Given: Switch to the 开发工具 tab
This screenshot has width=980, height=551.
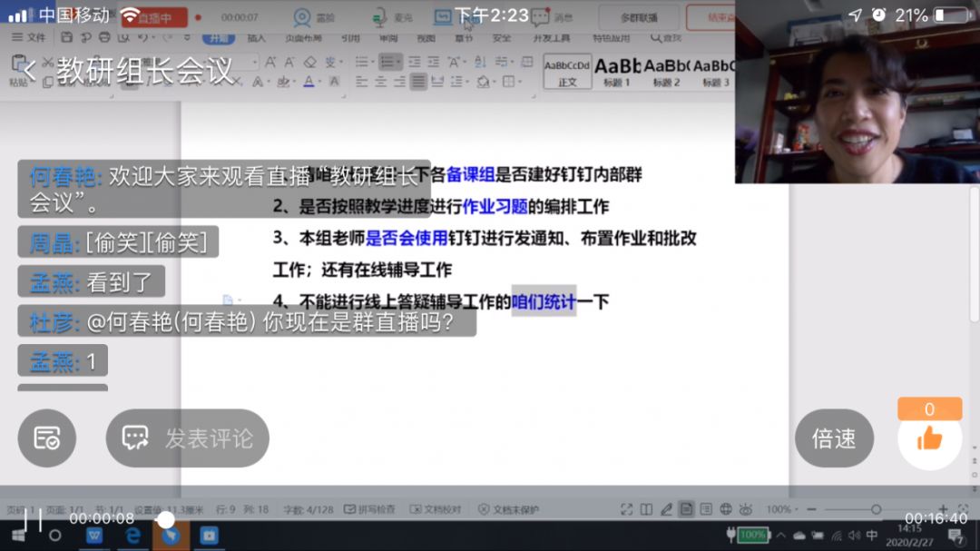Looking at the screenshot, I should pyautogui.click(x=552, y=38).
